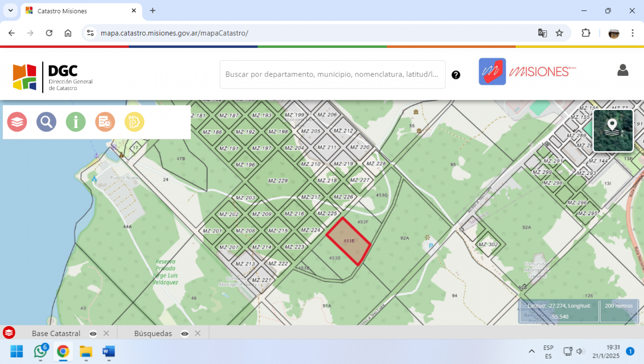Open the red layers tool

(17, 122)
